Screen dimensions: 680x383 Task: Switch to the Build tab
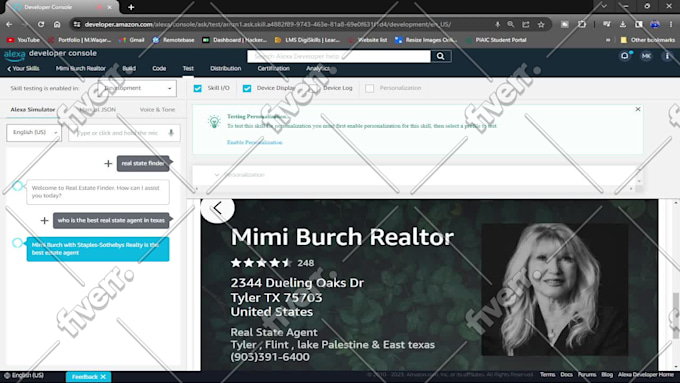[x=129, y=69]
